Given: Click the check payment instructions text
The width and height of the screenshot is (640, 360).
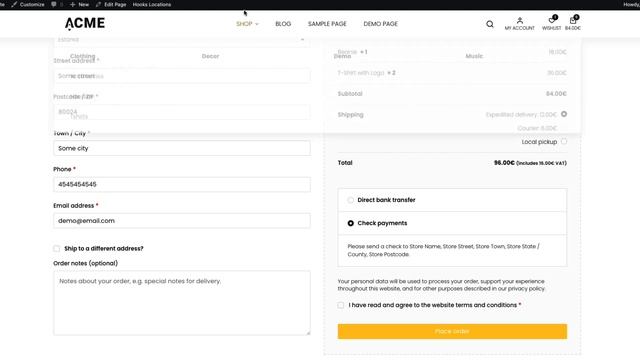Looking at the screenshot, I should point(443,250).
